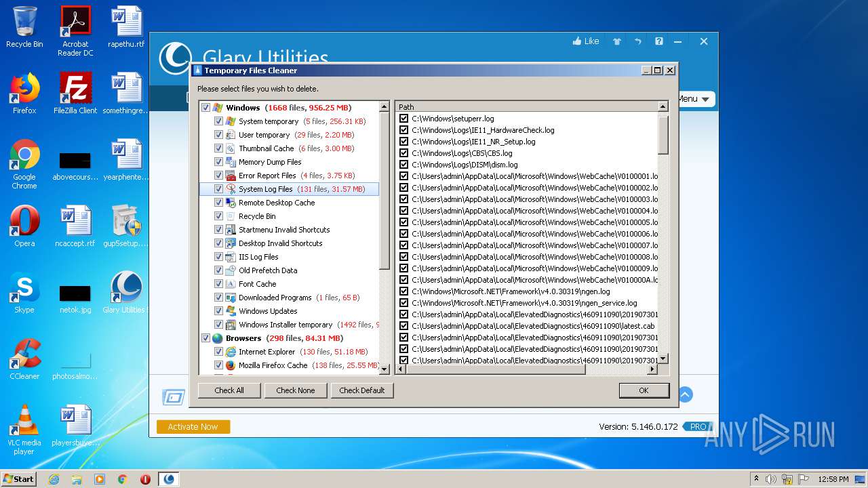Click tree scrollbar up arrow
Screen dimensions: 868x488
coord(384,107)
